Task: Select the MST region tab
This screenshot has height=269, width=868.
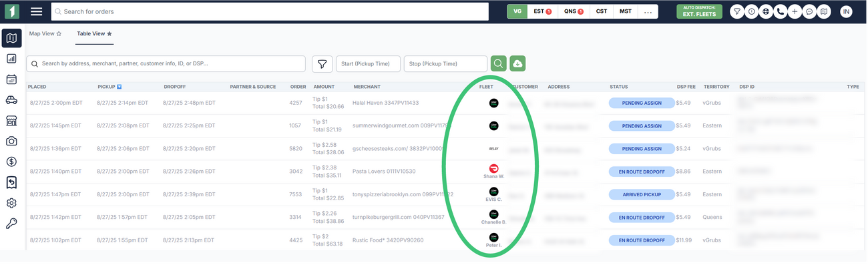Action: [x=626, y=11]
